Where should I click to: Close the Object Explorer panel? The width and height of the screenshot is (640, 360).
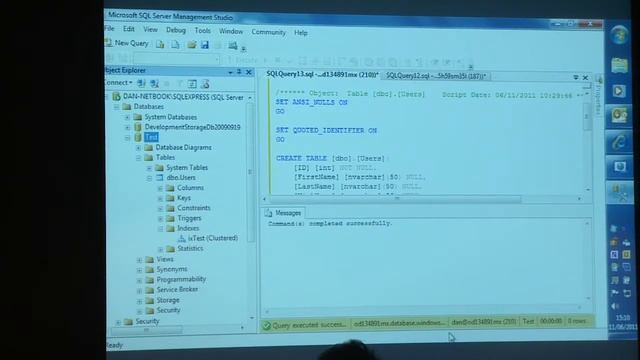pyautogui.click(x=249, y=72)
